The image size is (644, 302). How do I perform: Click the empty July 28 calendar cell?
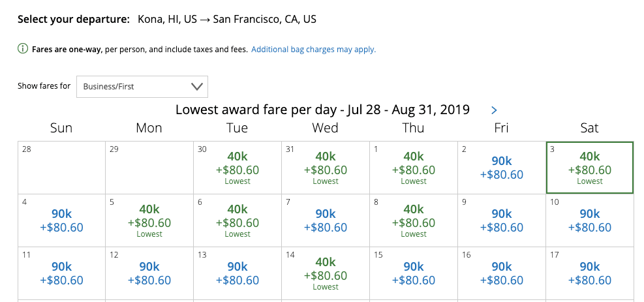(61, 168)
